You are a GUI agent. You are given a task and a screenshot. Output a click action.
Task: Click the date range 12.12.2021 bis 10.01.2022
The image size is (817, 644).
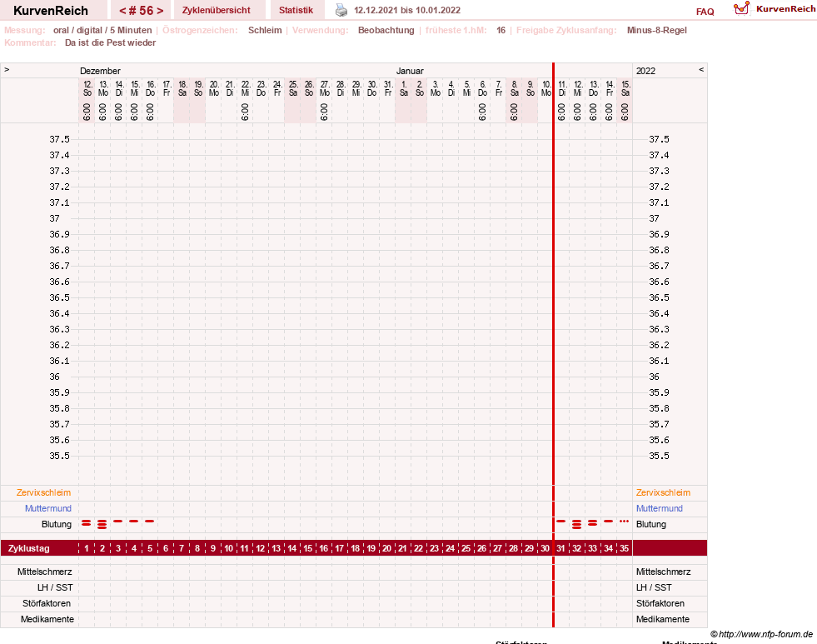point(407,10)
